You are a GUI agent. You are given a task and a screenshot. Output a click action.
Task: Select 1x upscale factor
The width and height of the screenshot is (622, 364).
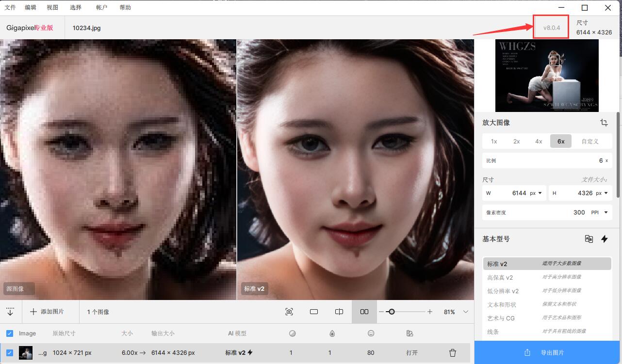click(494, 142)
